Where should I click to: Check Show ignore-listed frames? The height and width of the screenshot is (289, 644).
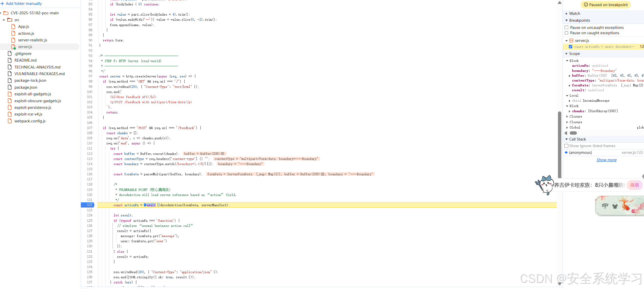tap(566, 146)
